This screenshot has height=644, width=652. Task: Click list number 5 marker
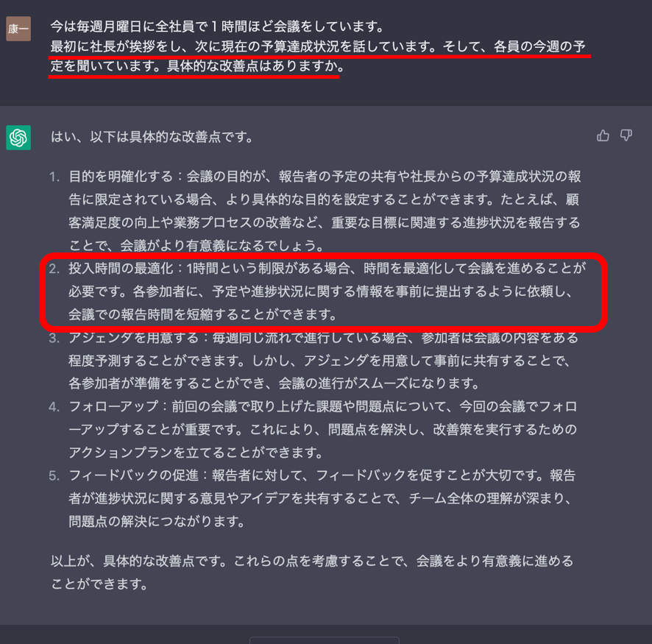click(x=54, y=475)
